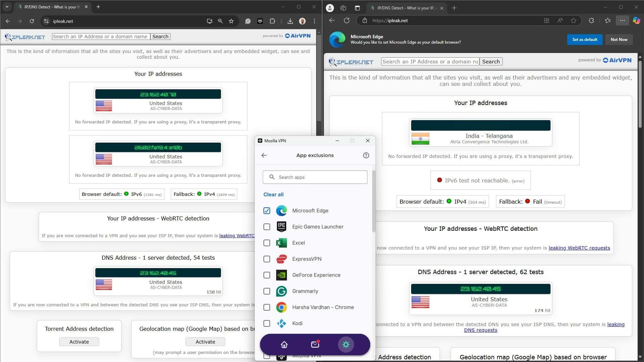Launch Copilot from the Edge toolbar
The height and width of the screenshot is (362, 644).
tap(636, 20)
